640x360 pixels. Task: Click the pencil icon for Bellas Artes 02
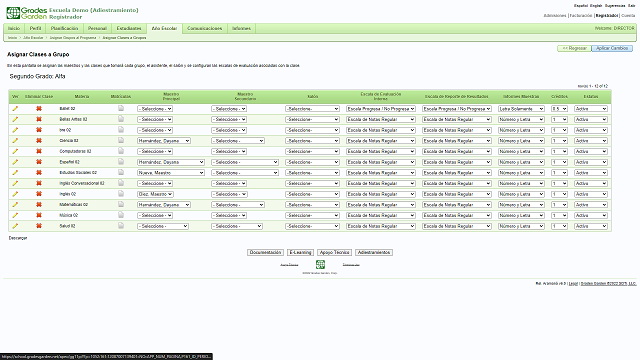[15, 119]
